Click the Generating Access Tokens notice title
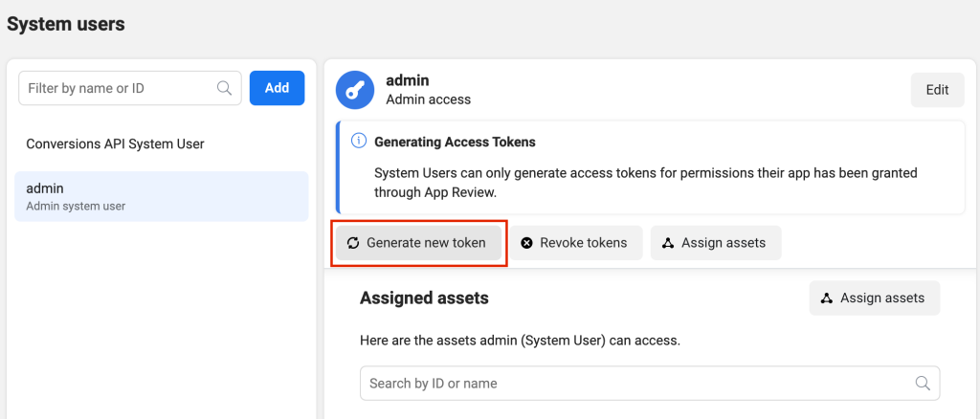The height and width of the screenshot is (419, 980). (455, 142)
